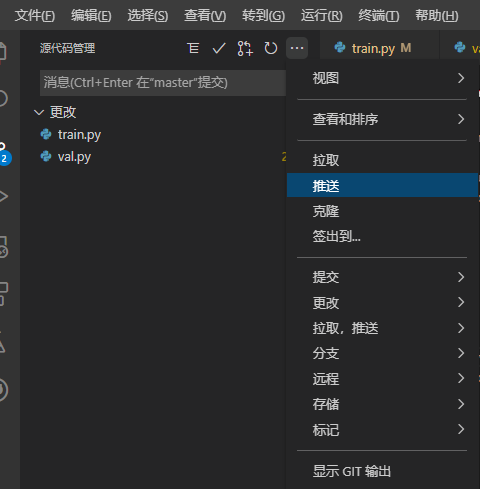
Task: Expand the 查看和排序 submenu
Action: [x=382, y=119]
